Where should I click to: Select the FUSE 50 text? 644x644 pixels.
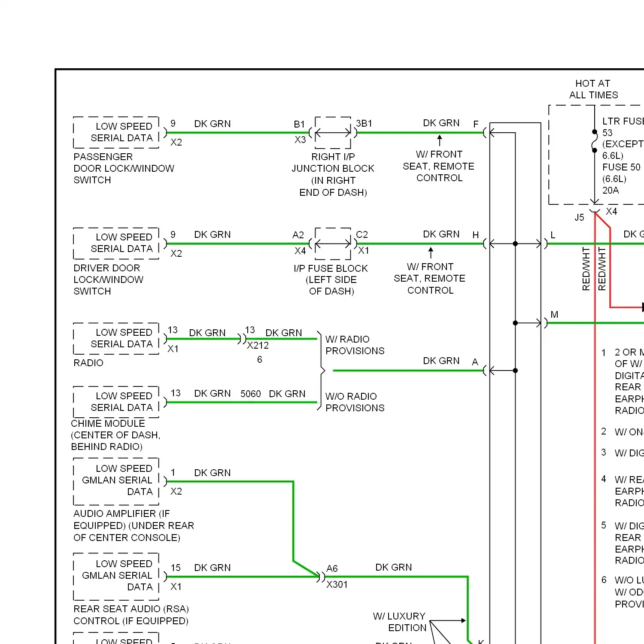(x=621, y=167)
